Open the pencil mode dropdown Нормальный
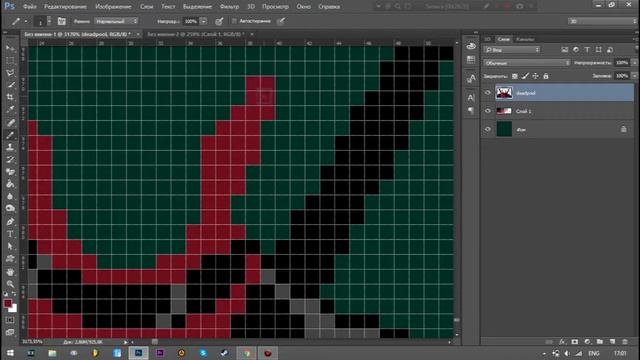Image resolution: width=640 pixels, height=360 pixels. tap(116, 21)
